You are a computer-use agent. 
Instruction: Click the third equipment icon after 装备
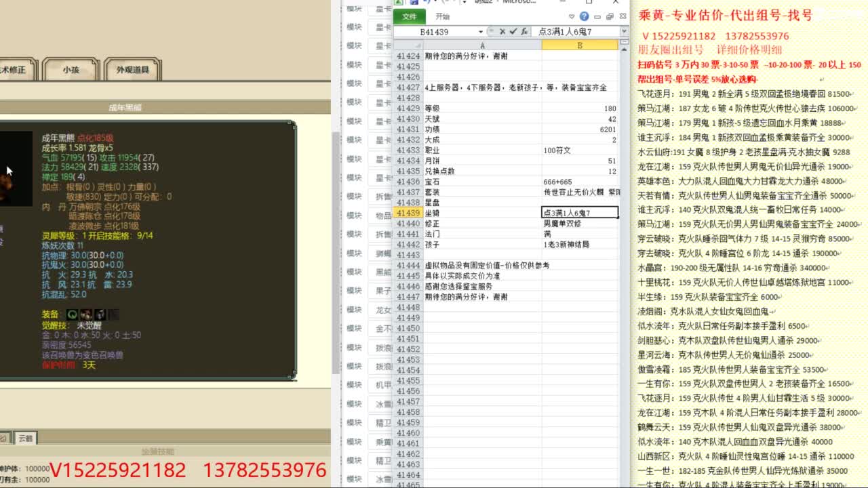(100, 314)
